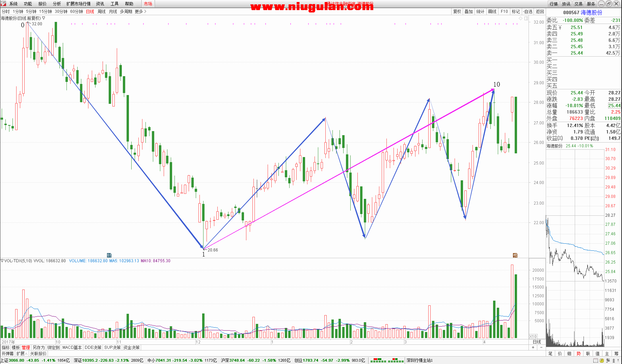
Task: Open the 帮助 menu
Action: tap(129, 4)
